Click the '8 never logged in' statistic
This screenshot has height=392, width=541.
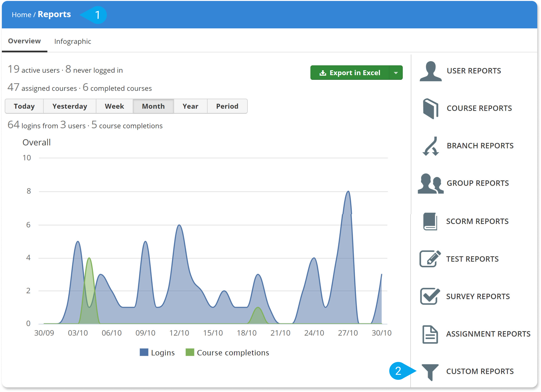pos(94,69)
